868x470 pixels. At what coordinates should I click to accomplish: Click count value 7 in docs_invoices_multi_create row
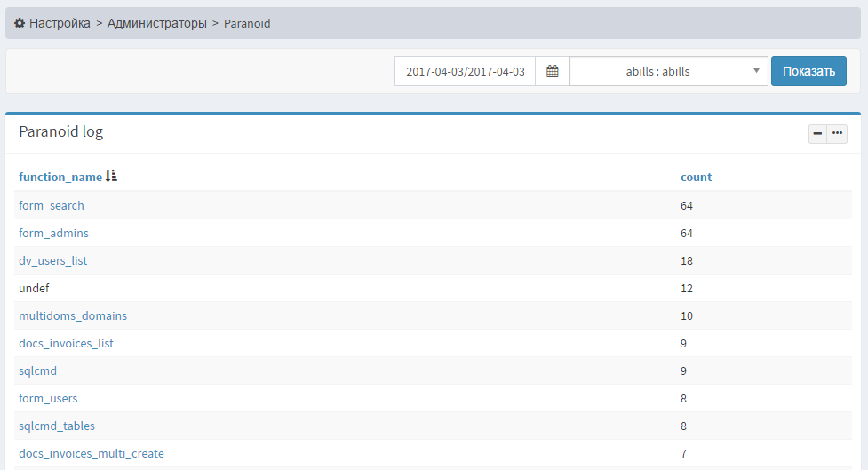click(684, 454)
